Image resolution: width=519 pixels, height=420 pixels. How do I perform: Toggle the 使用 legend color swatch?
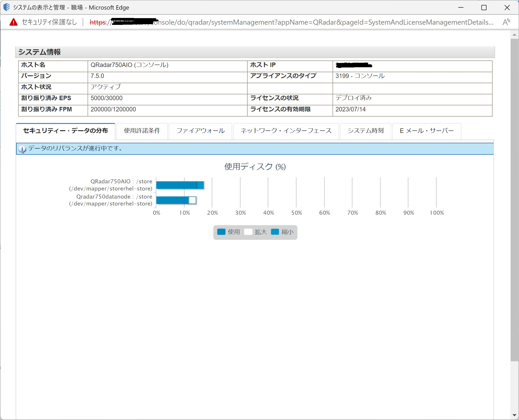[221, 232]
